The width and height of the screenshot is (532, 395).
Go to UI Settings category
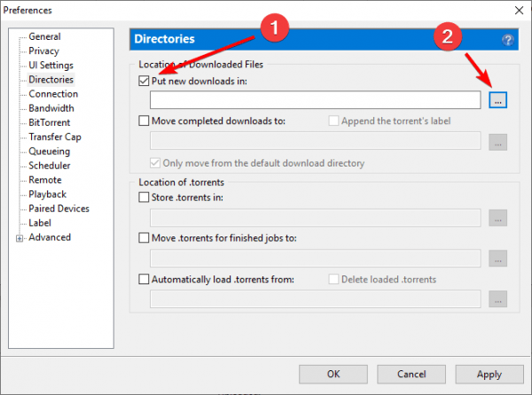(51, 66)
